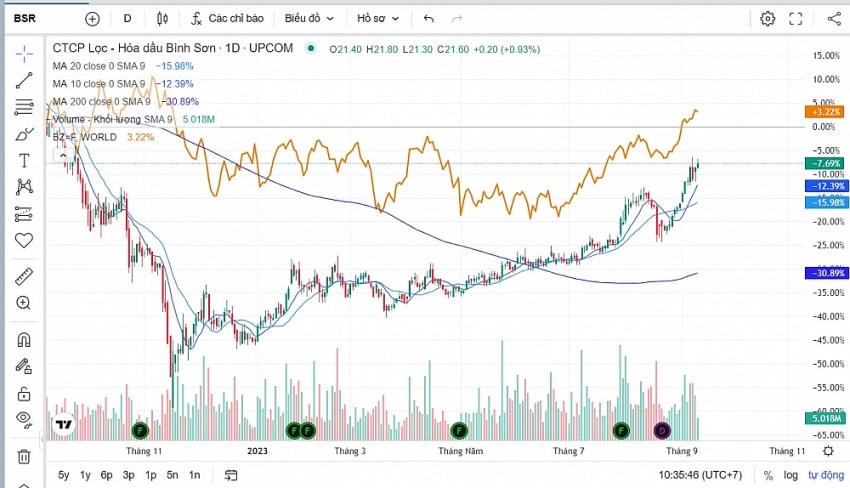Toggle log scale mode
This screenshot has width=850, height=488.
pos(791,476)
